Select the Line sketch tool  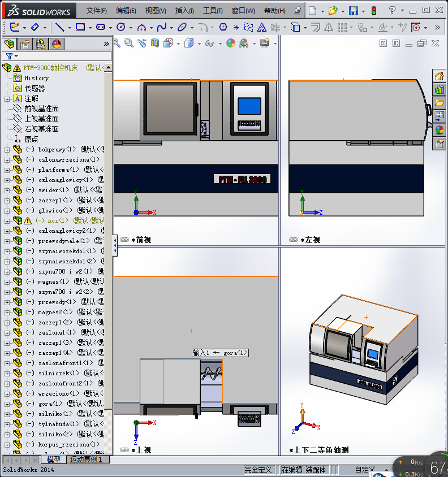point(60,27)
